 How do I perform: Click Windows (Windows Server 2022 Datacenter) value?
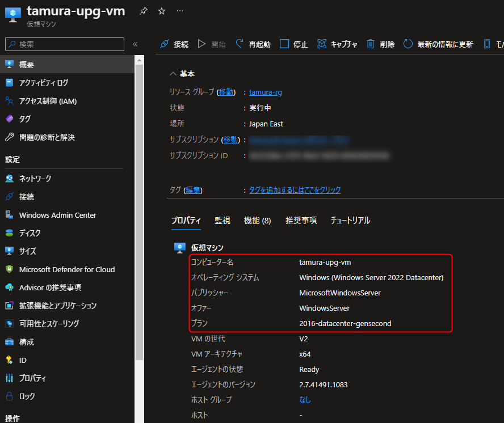pyautogui.click(x=371, y=277)
